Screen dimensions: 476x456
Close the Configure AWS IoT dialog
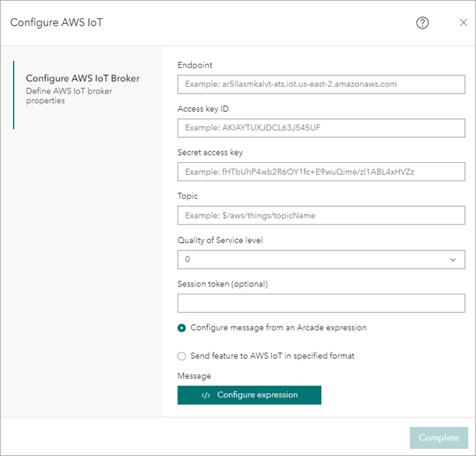pyautogui.click(x=463, y=23)
